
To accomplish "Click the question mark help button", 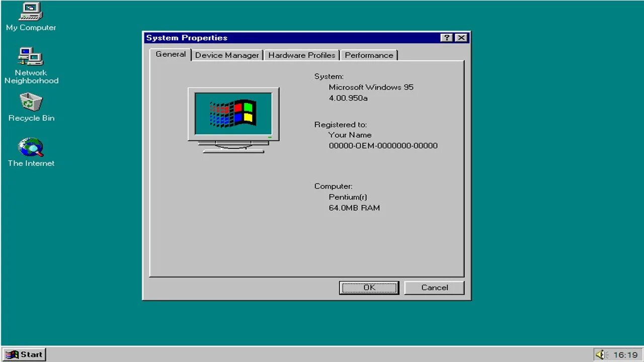I will (446, 38).
